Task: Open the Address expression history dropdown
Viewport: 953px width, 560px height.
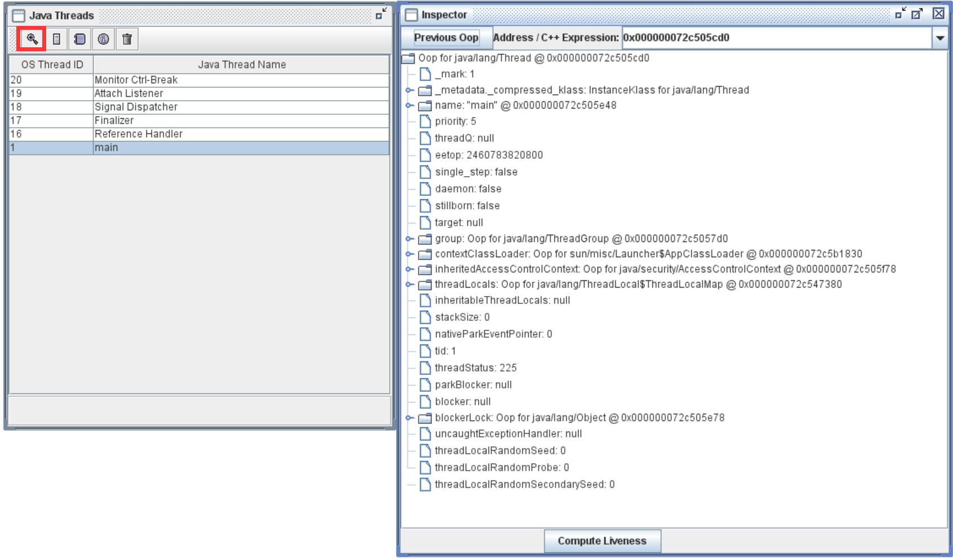Action: tap(940, 38)
